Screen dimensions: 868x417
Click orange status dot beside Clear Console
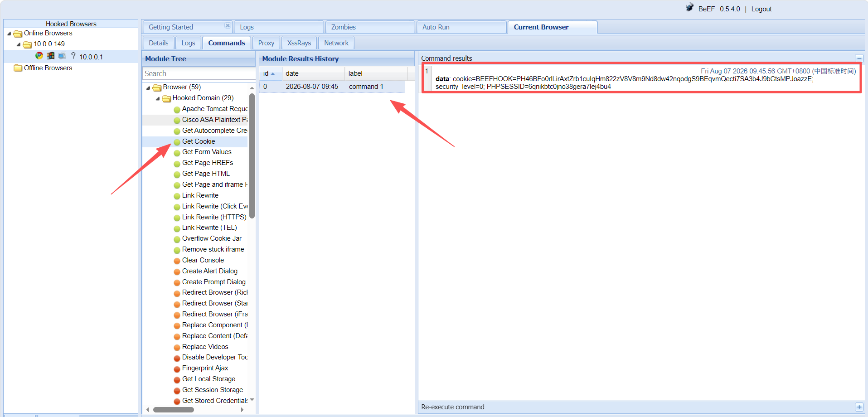[177, 261]
